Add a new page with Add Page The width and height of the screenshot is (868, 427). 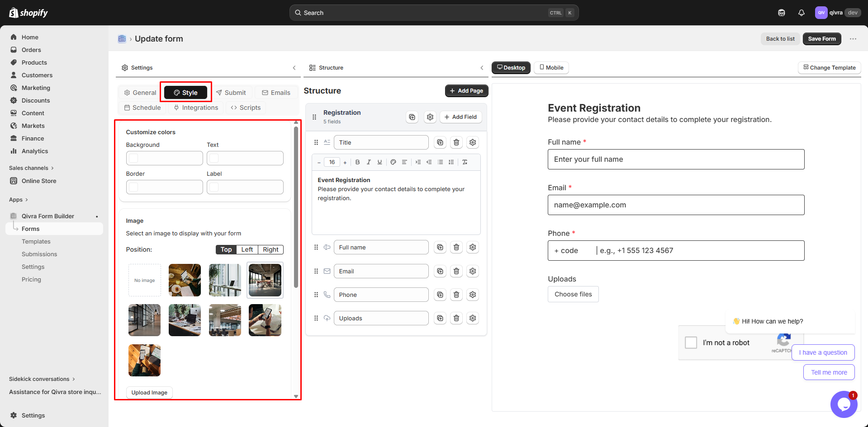pos(466,91)
